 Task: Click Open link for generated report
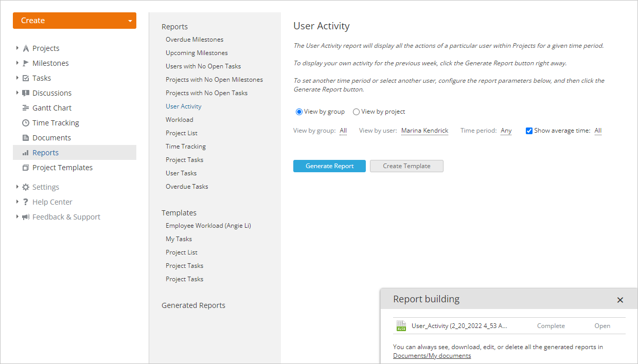pyautogui.click(x=602, y=326)
